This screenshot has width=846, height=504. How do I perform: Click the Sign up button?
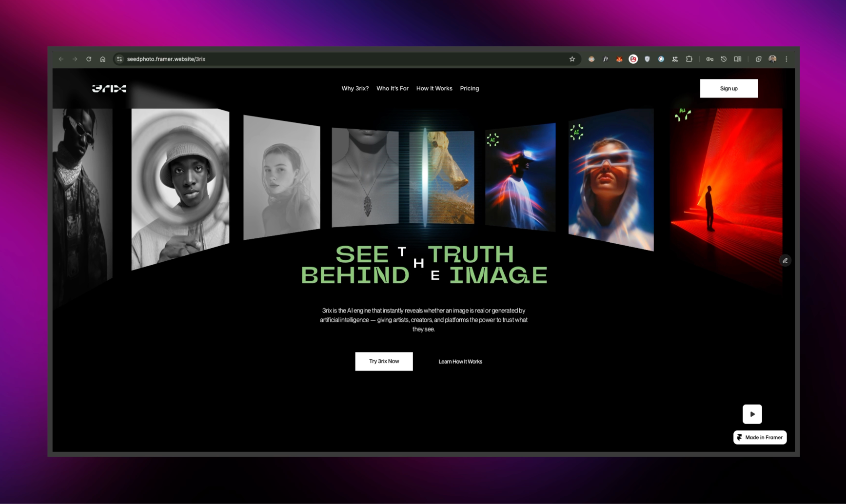pyautogui.click(x=728, y=88)
